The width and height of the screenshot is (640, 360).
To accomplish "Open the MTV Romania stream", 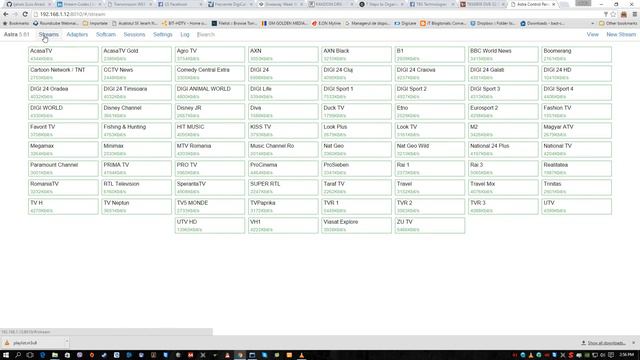I will pyautogui.click(x=210, y=149).
